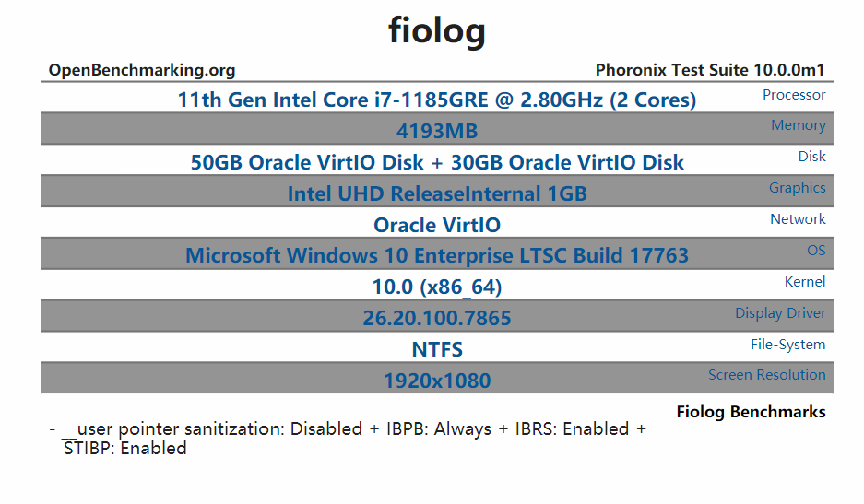Select the Intel Core i7-1185GRE processor value
This screenshot has height=504, width=864.
click(436, 100)
